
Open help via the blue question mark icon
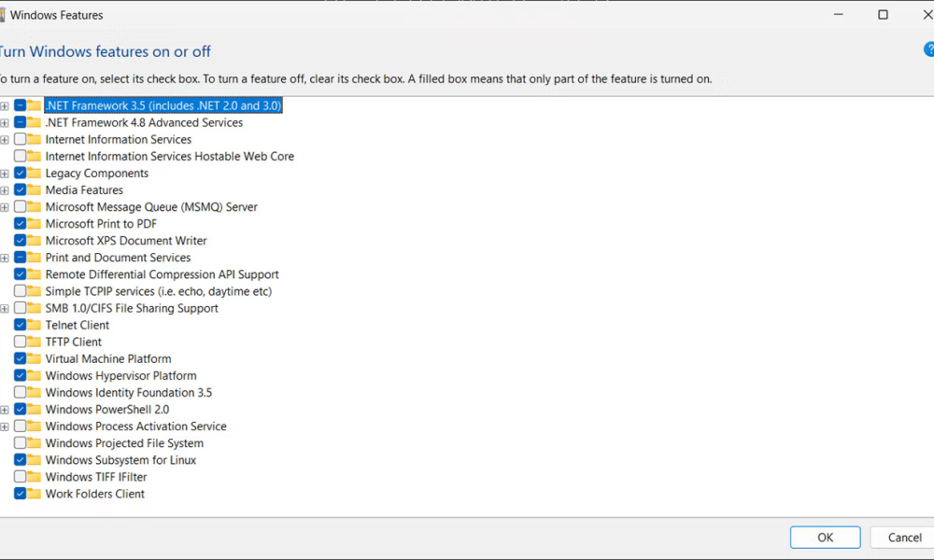[x=929, y=49]
